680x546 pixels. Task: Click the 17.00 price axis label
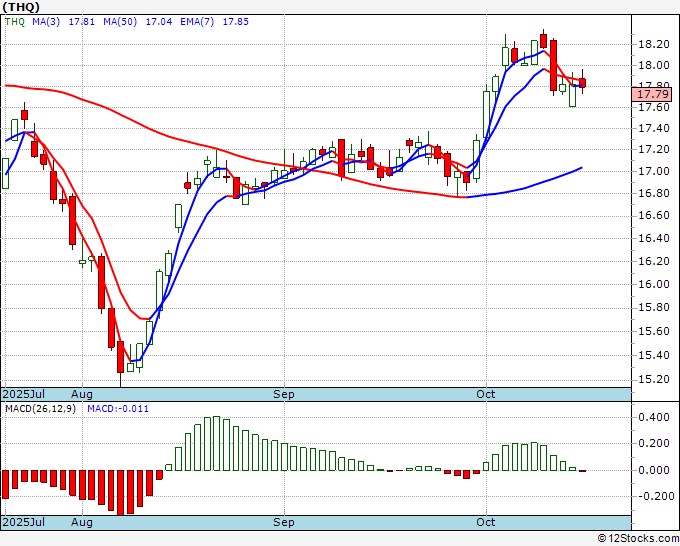pyautogui.click(x=653, y=171)
